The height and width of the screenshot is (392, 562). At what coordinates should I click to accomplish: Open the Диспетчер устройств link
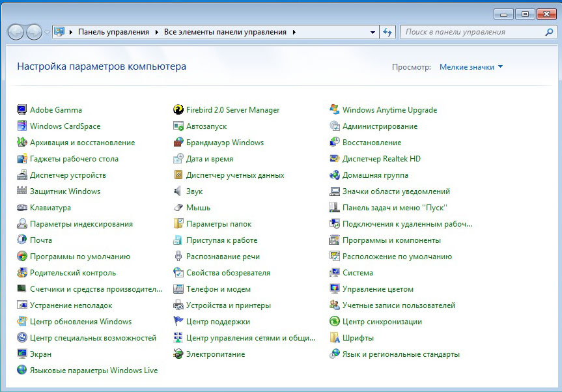(68, 175)
